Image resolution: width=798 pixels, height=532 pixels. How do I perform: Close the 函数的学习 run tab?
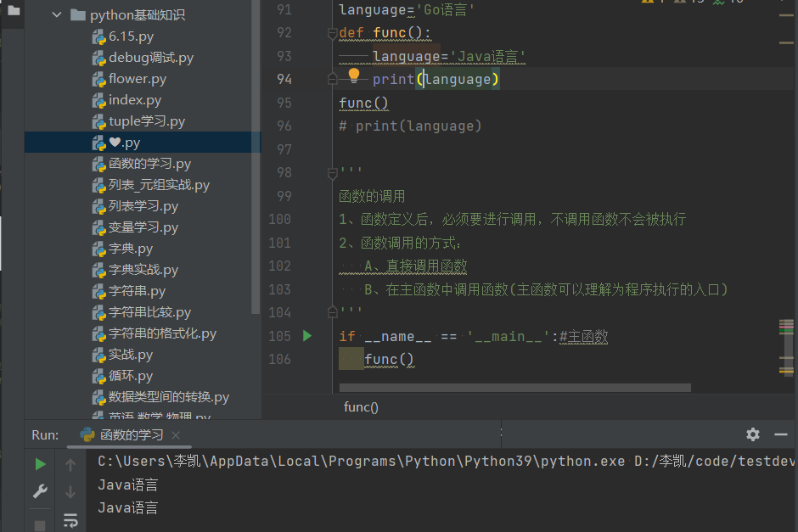(x=176, y=435)
